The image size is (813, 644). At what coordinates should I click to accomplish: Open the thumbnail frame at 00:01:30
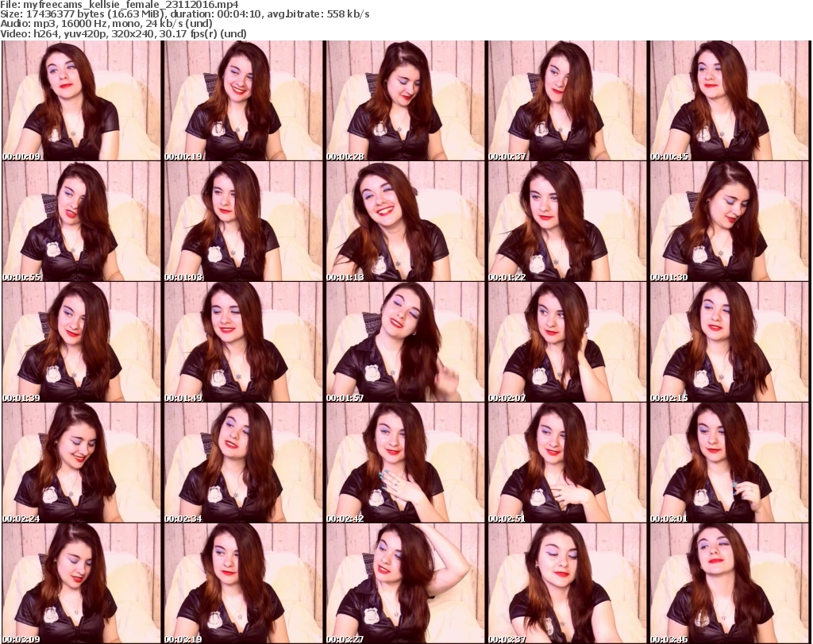(730, 222)
